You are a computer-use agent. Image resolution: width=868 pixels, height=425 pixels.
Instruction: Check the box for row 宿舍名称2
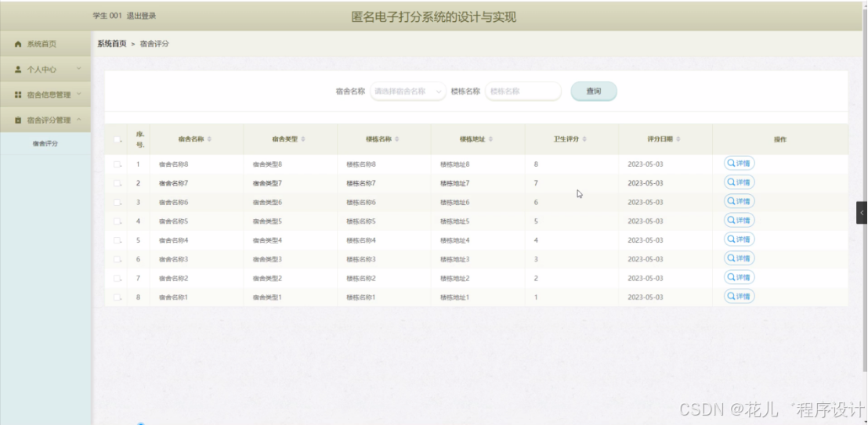coord(117,279)
